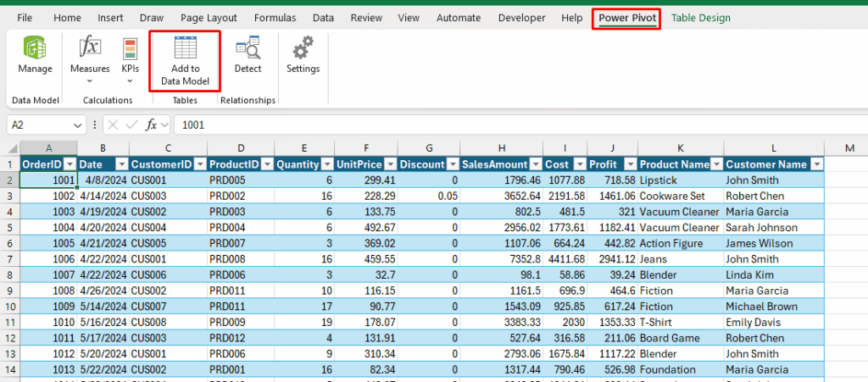The height and width of the screenshot is (382, 868).
Task: Click the formula bar enter checkmark
Action: click(x=132, y=125)
